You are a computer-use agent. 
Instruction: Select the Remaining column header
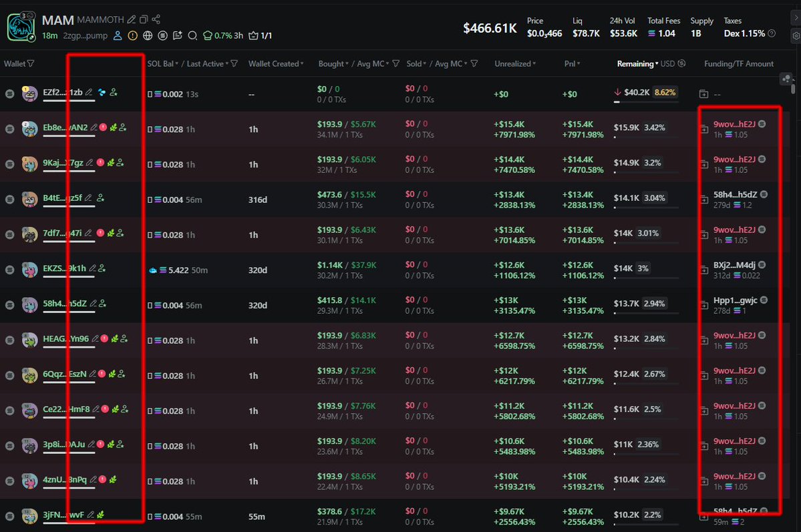(635, 64)
